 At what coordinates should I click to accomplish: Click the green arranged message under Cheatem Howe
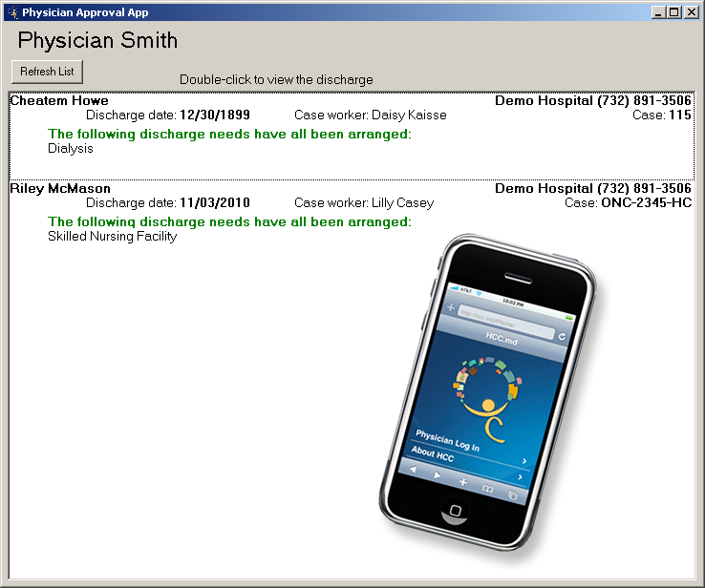(230, 134)
